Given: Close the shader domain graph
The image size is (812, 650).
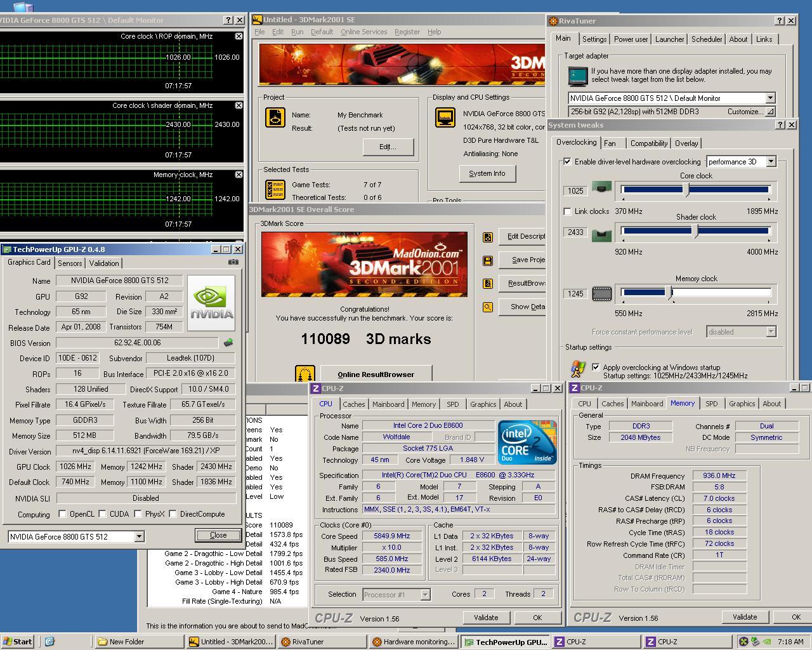Looking at the screenshot, I should tap(239, 105).
